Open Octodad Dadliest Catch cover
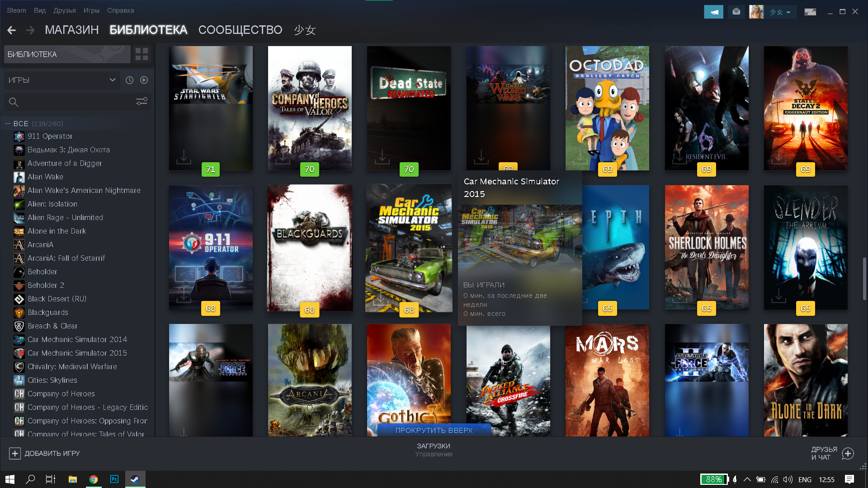The height and width of the screenshot is (488, 868). pos(607,108)
